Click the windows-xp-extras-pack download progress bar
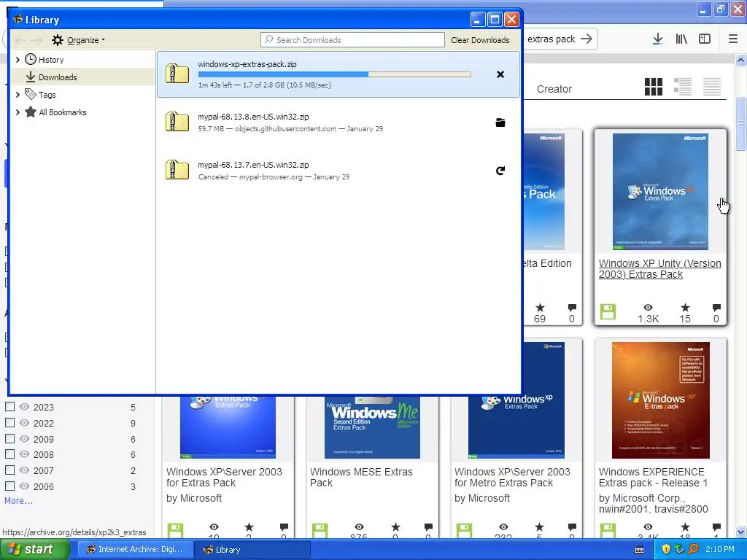The height and width of the screenshot is (560, 747). pyautogui.click(x=334, y=74)
